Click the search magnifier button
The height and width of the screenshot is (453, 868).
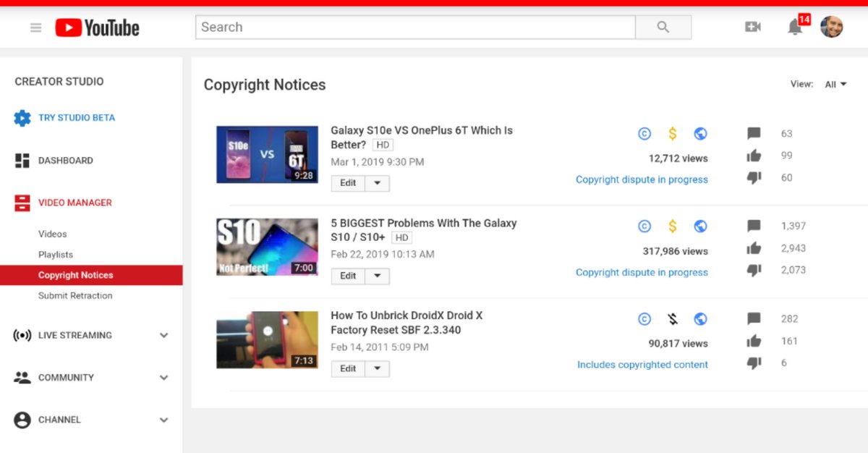coord(663,27)
